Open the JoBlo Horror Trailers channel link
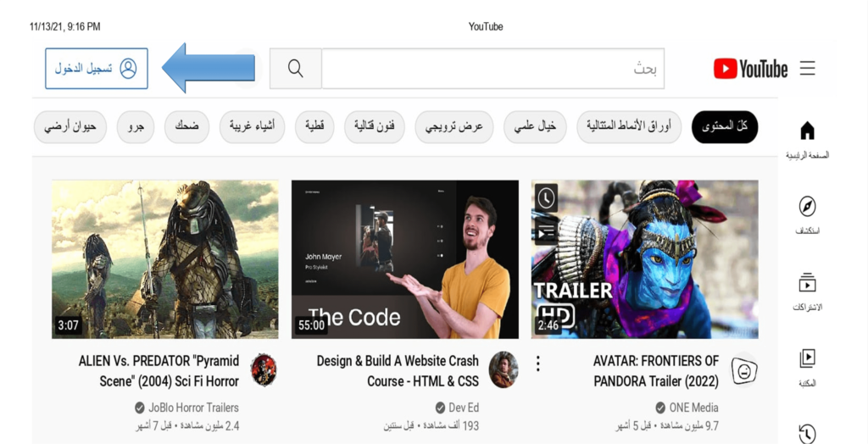The image size is (868, 444). (194, 408)
